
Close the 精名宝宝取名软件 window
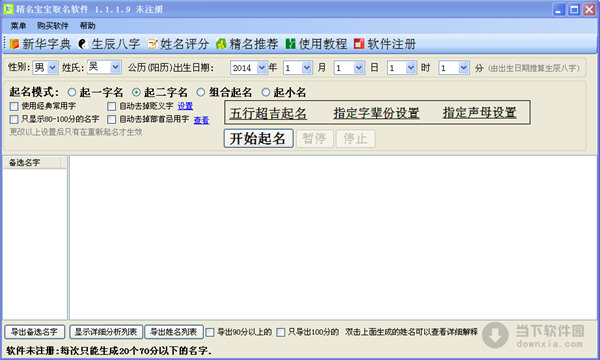coord(589,9)
